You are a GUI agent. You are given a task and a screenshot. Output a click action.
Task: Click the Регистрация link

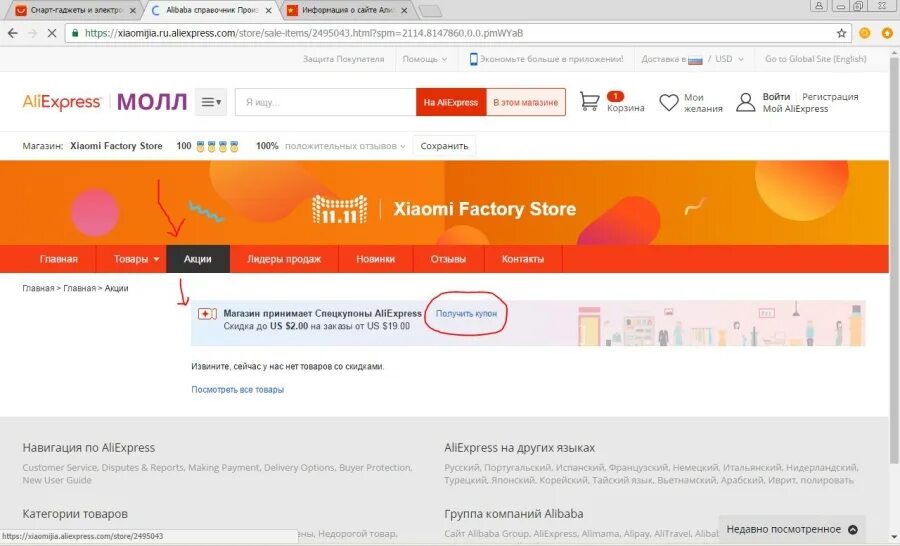(x=830, y=96)
